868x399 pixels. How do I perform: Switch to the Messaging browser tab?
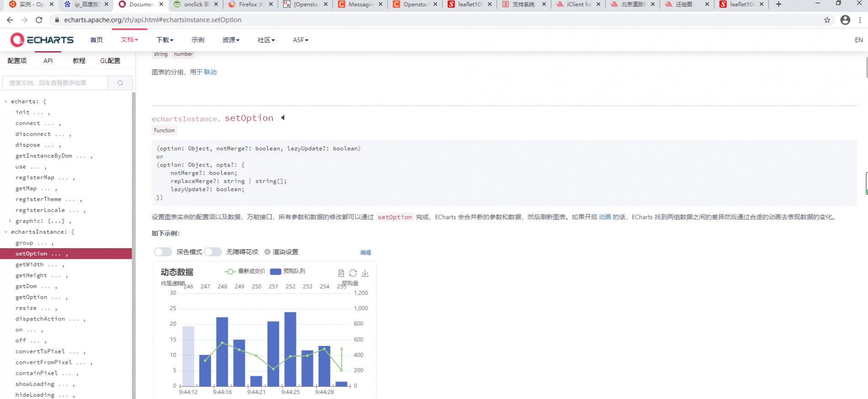click(360, 4)
